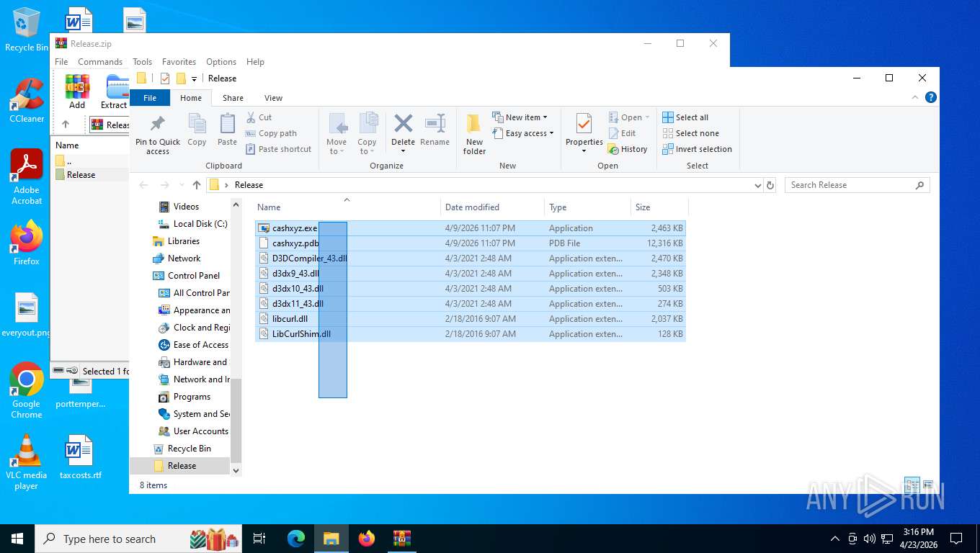Open the Easy access dropdown

coord(523,133)
